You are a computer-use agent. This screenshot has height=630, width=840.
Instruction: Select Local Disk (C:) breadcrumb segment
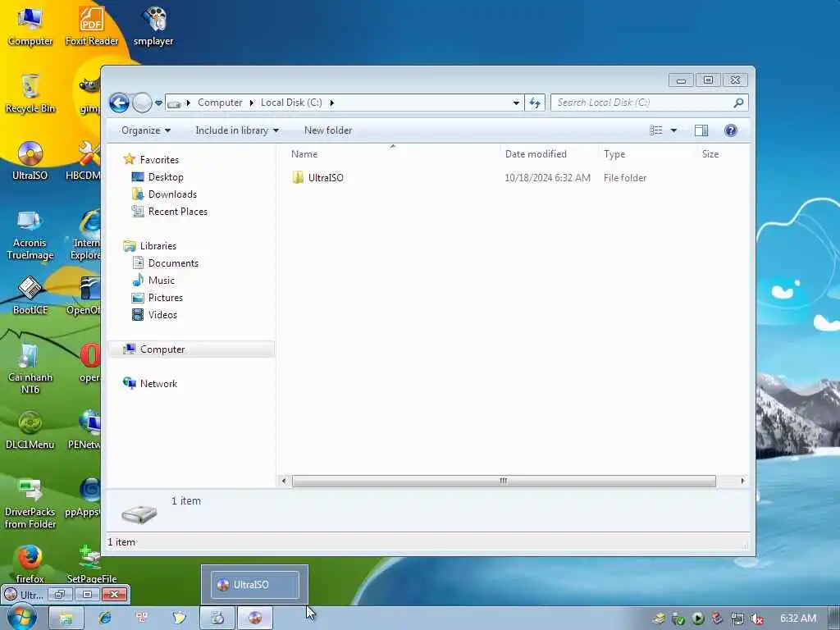[291, 103]
